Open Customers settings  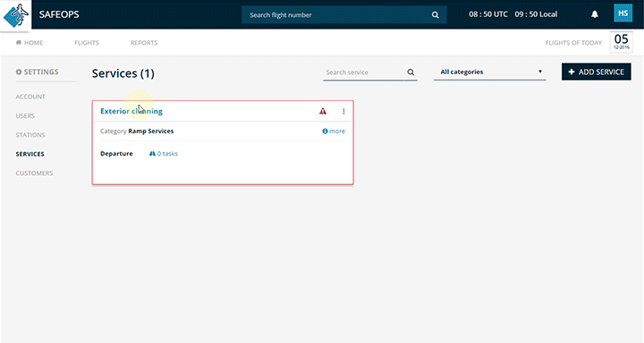[34, 173]
